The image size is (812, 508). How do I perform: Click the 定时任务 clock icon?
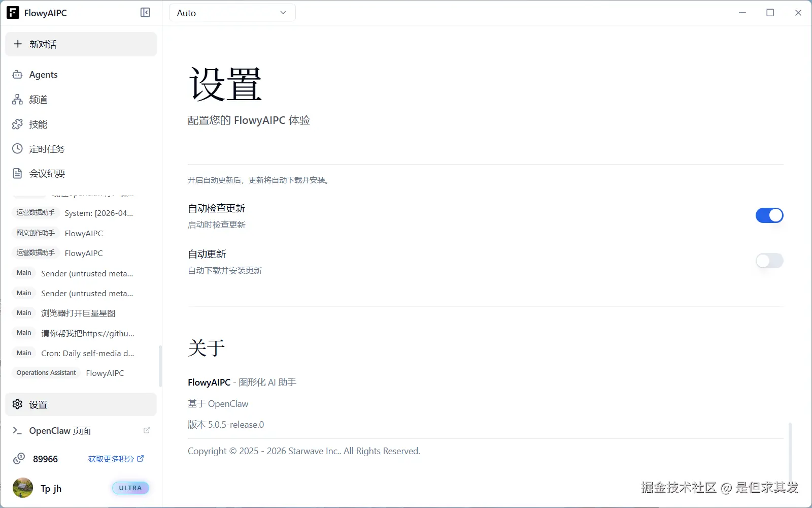pos(17,149)
